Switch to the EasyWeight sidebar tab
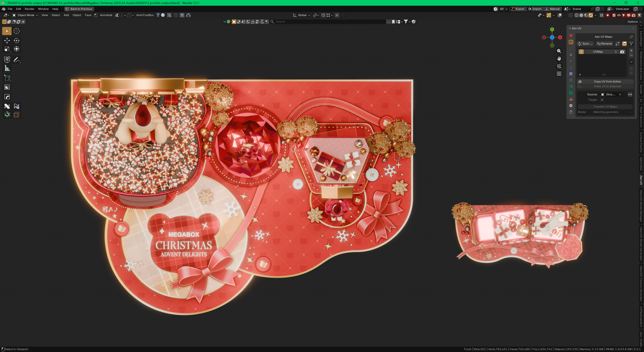The image size is (644, 352). point(641,39)
